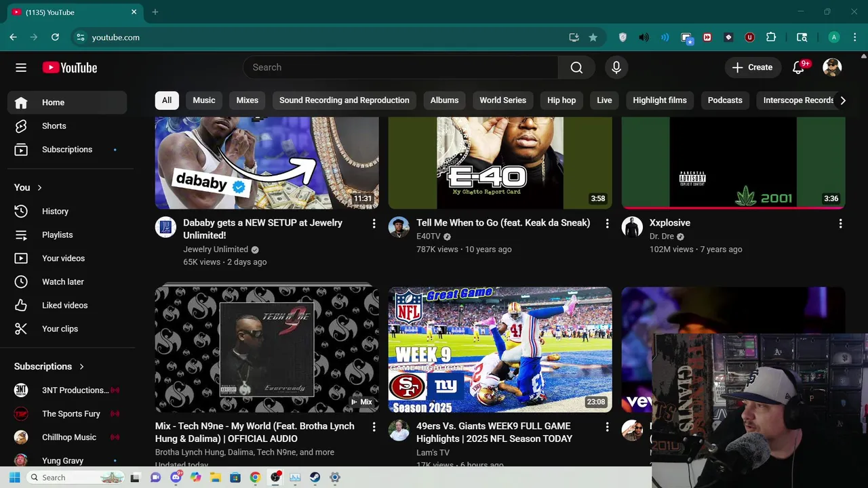
Task: Open Lam's TV channel avatar
Action: pyautogui.click(x=399, y=430)
